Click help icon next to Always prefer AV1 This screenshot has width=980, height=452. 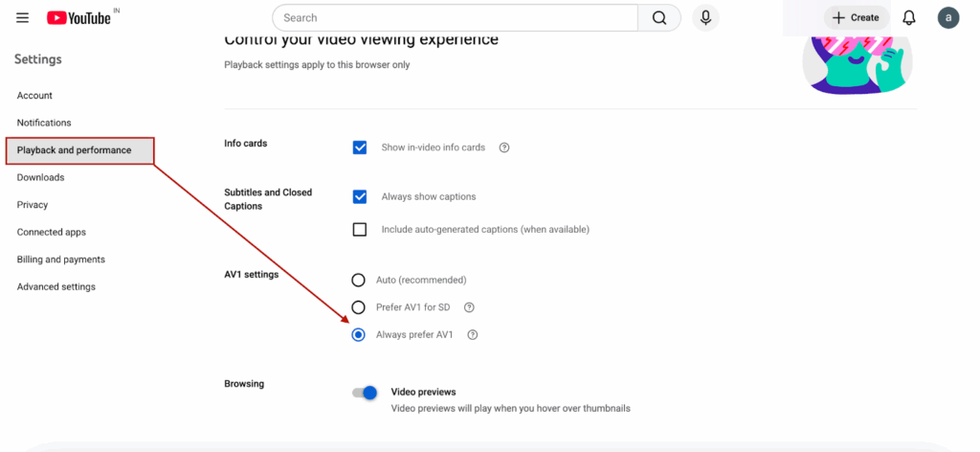(x=472, y=335)
